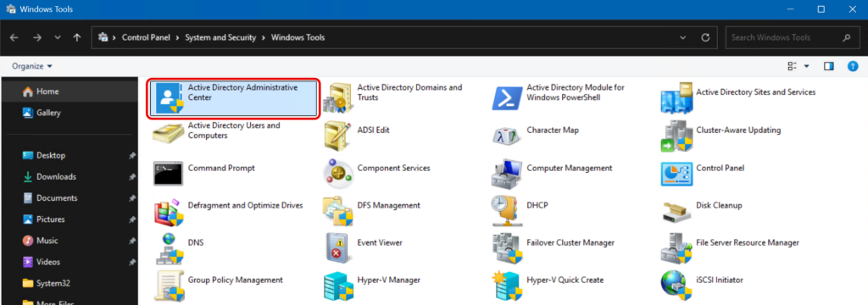Select the ADSI Edit icon
The height and width of the screenshot is (305, 868).
pos(338,136)
